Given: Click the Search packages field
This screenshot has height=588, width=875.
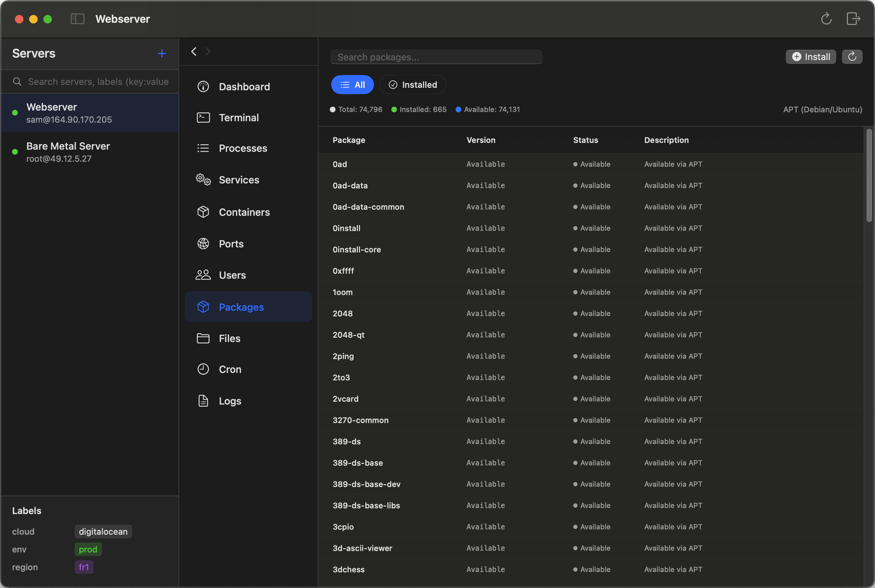Looking at the screenshot, I should [x=436, y=57].
